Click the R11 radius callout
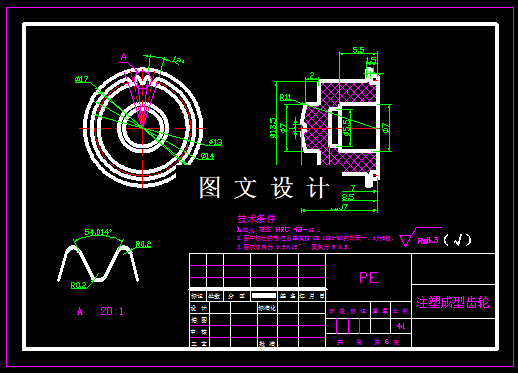518x373 pixels. (x=285, y=97)
